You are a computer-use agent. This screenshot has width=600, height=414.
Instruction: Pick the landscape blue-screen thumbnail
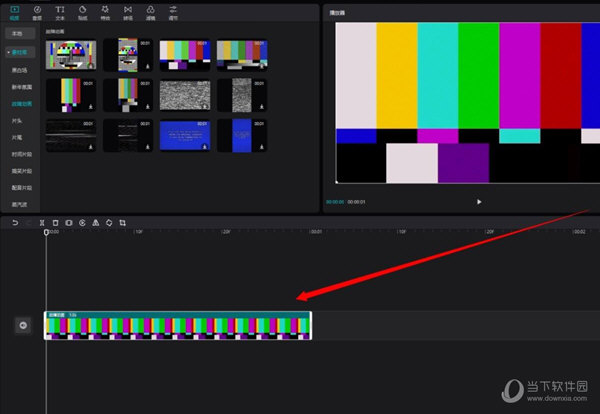[185, 135]
